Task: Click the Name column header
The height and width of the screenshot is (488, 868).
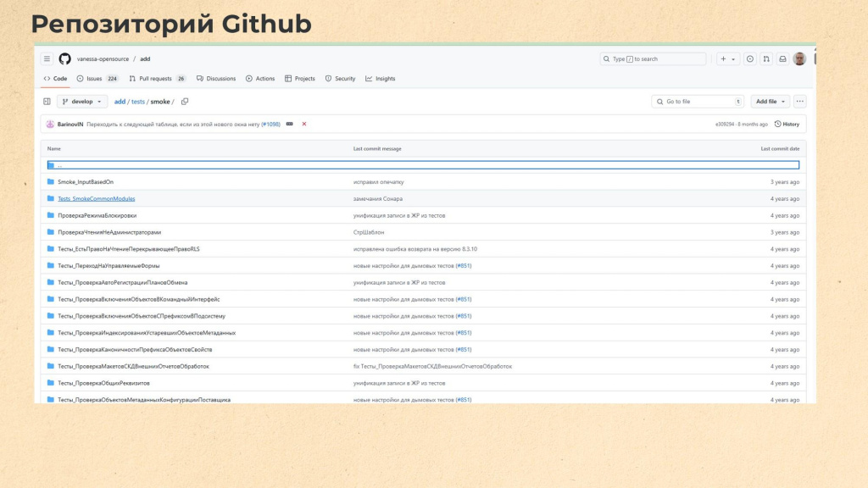Action: 53,149
